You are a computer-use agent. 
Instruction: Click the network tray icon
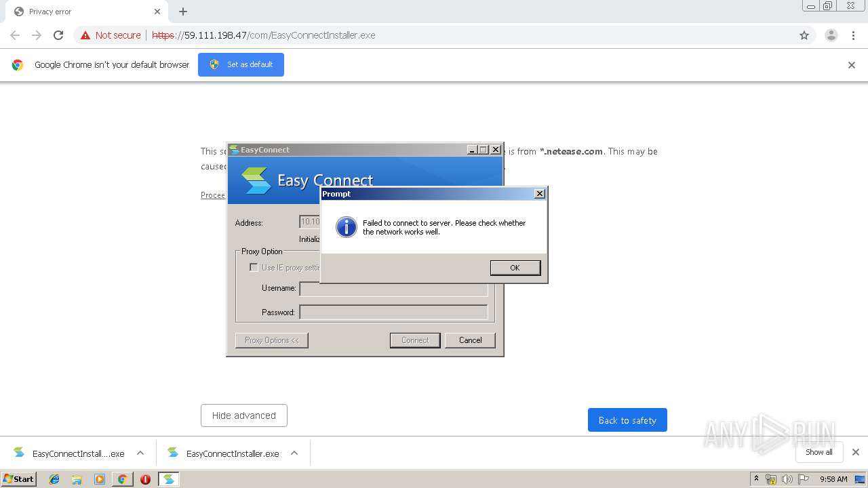[x=771, y=479]
